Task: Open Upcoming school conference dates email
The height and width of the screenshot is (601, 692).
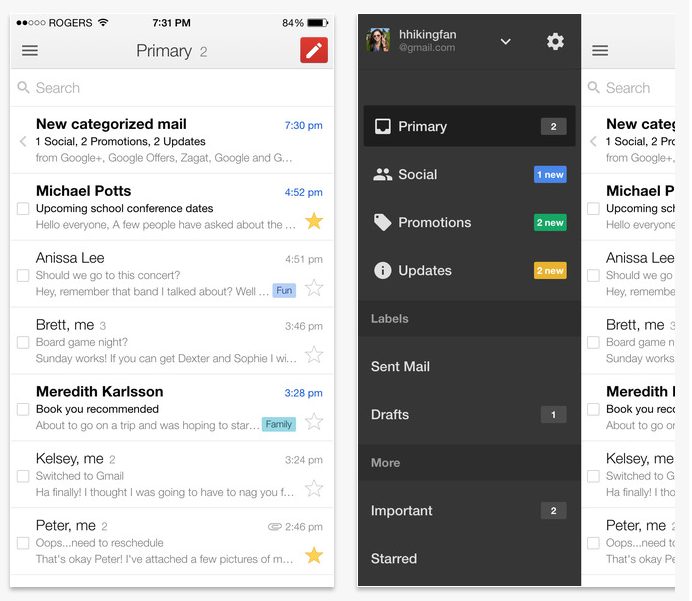Action: coord(172,207)
